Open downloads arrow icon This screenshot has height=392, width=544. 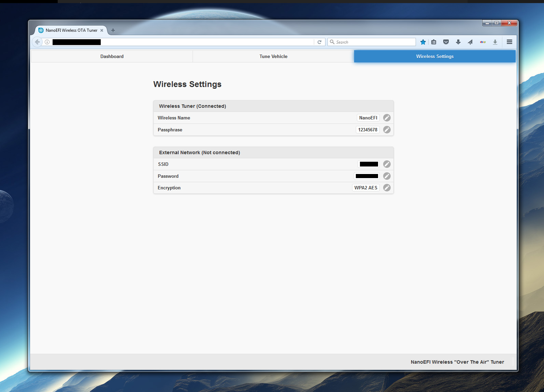point(458,42)
